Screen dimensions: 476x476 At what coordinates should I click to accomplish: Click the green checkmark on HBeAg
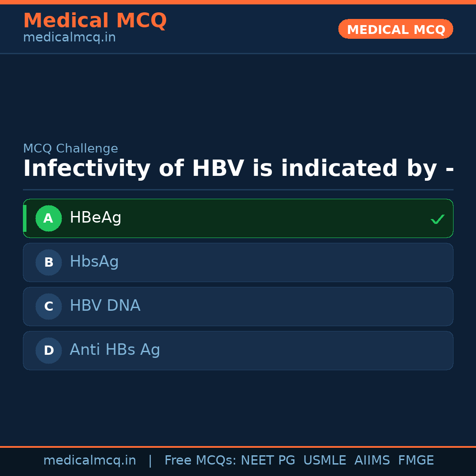[437, 219]
